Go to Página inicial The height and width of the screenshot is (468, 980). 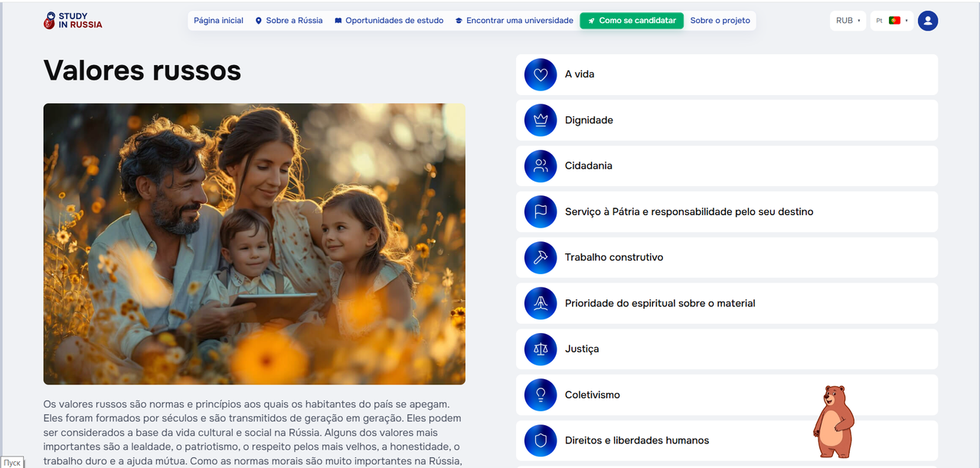tap(218, 21)
